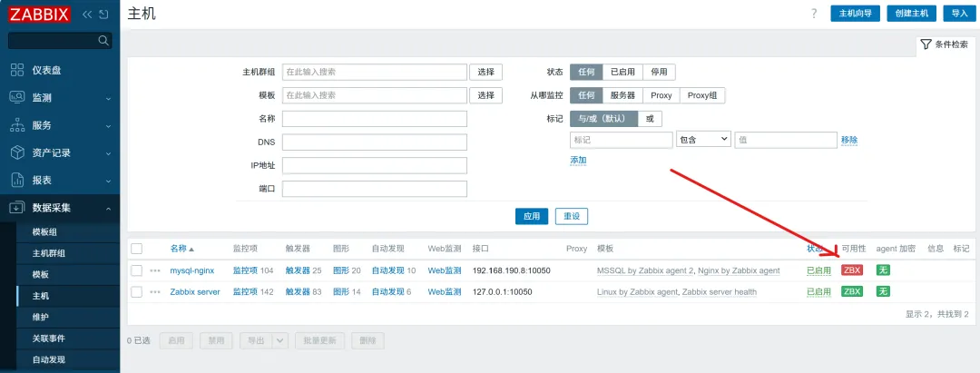This screenshot has height=373, width=980.
Task: Tick the select-all hosts checkbox
Action: [137, 249]
